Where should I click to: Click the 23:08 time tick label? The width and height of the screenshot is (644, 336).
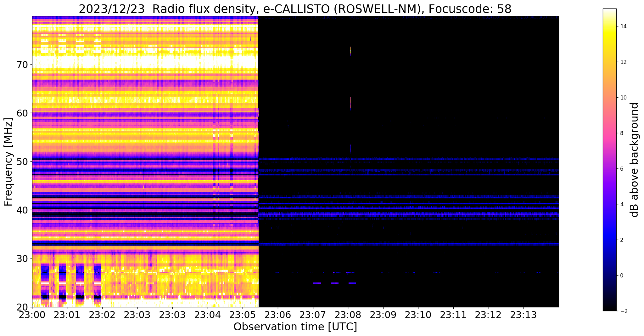tap(348, 315)
